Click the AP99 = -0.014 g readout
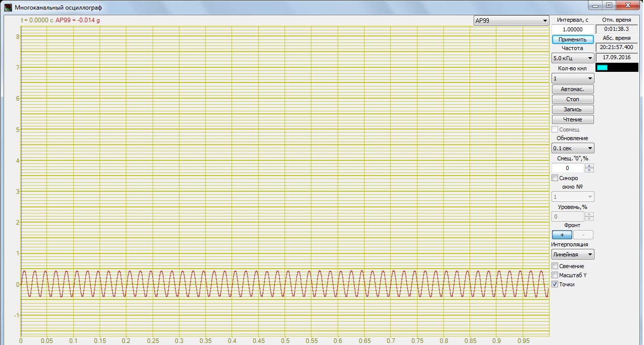Viewport: 644px width, 345px height. click(77, 20)
